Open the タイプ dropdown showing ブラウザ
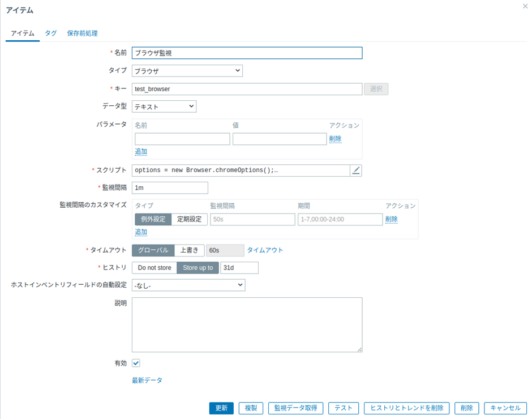The image size is (532, 419). point(187,71)
